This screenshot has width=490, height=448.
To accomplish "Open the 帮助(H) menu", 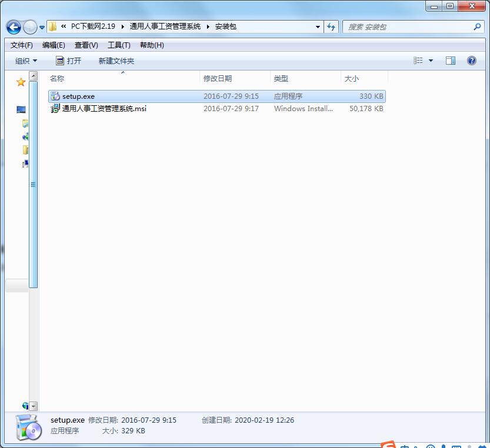I will [152, 45].
